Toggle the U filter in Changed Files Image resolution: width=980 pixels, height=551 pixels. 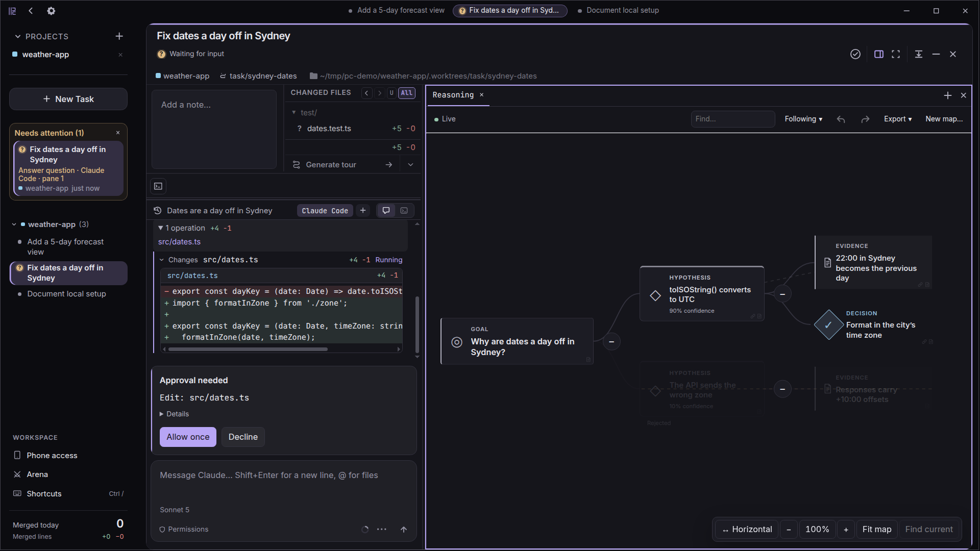coord(391,93)
